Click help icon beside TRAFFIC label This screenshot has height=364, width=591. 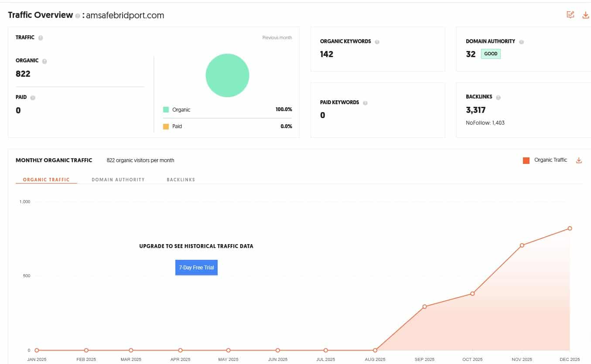point(41,38)
